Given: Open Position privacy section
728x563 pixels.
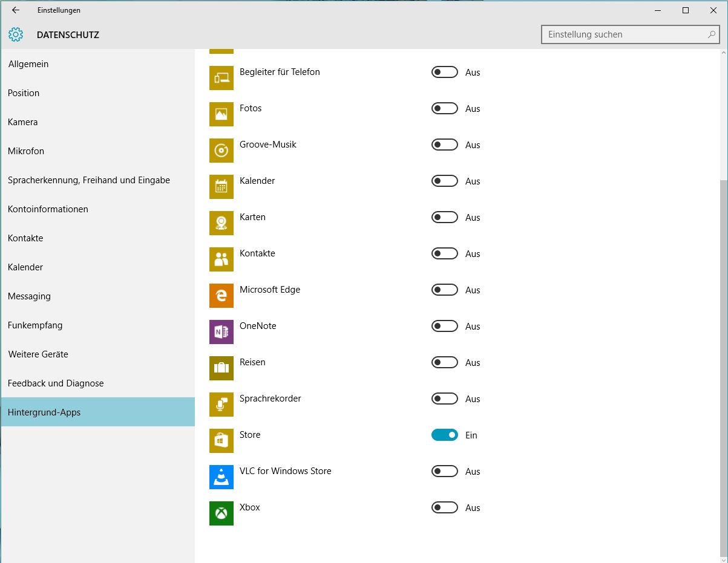Looking at the screenshot, I should pos(97,93).
